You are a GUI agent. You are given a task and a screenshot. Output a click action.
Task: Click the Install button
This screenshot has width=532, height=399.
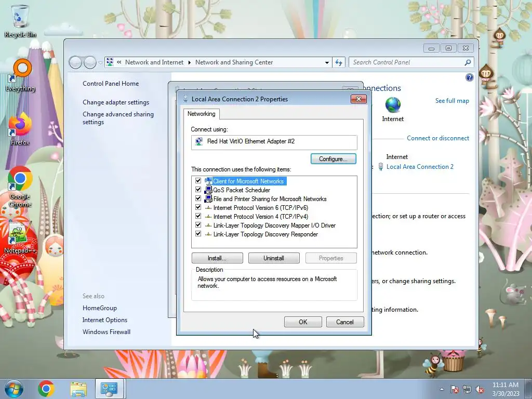click(217, 258)
